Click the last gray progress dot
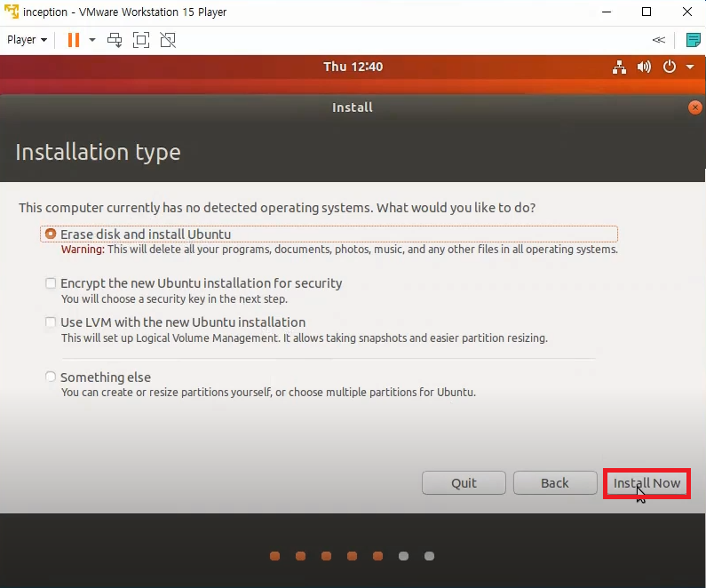This screenshot has height=588, width=706. 430,556
